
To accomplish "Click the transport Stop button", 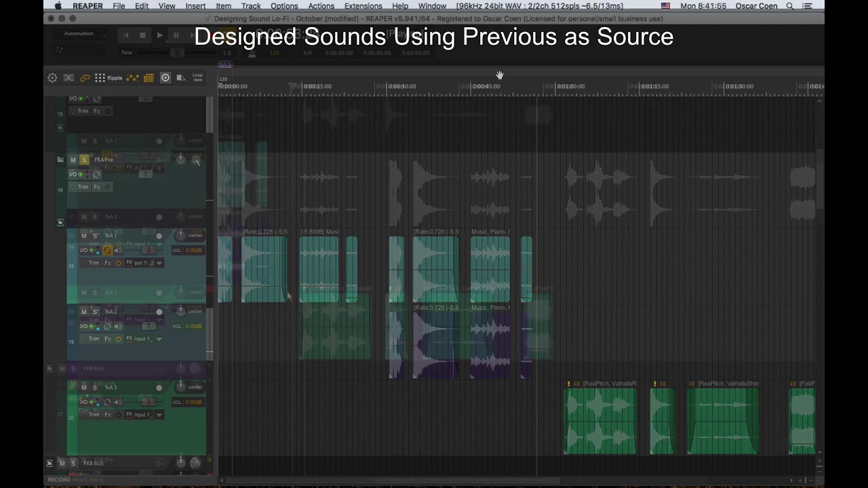I will (142, 35).
